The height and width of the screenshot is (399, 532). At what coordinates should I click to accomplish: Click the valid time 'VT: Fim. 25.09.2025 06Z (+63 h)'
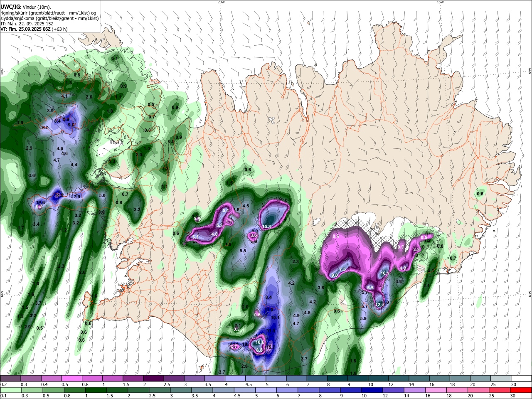[34, 29]
